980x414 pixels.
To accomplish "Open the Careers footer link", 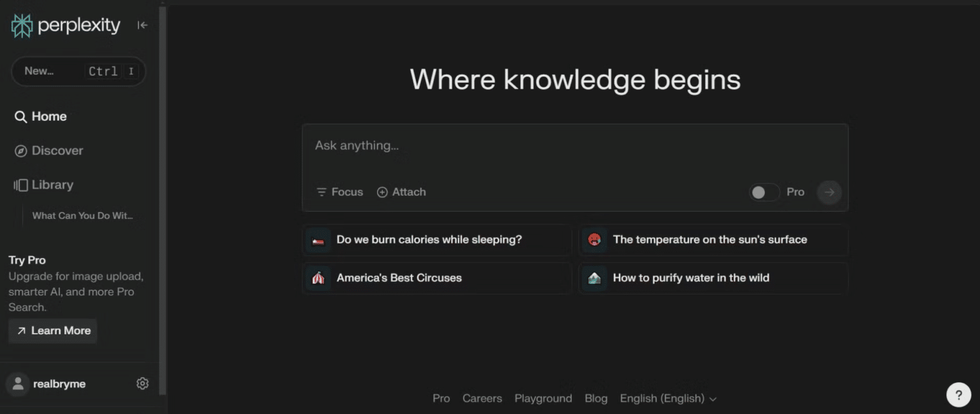I will tap(482, 399).
